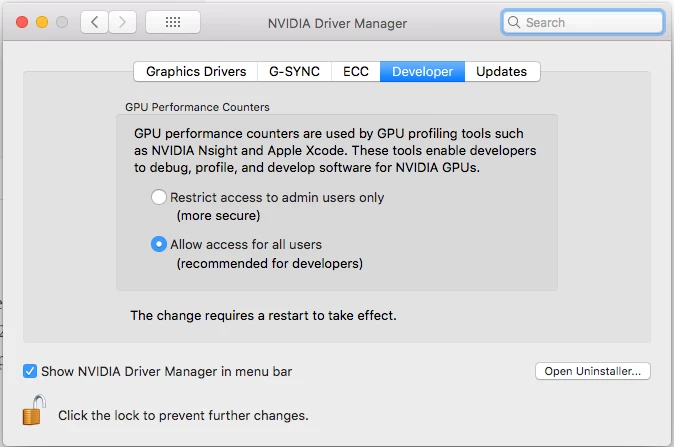Click 'The change requires a restart' notice
This screenshot has width=674, height=447.
coord(263,315)
